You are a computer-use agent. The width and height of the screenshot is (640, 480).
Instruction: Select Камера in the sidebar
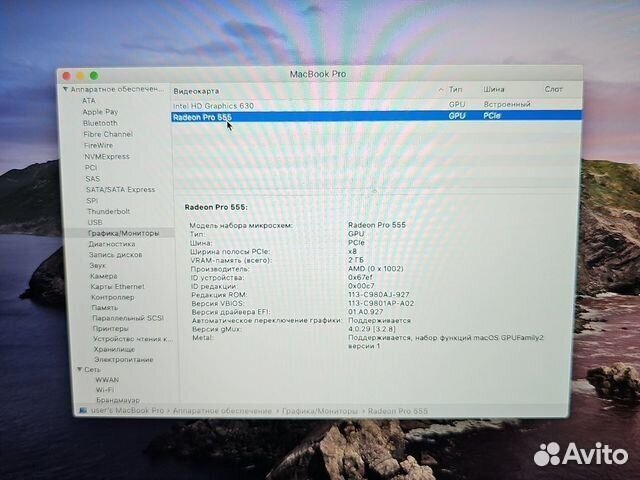click(x=104, y=276)
